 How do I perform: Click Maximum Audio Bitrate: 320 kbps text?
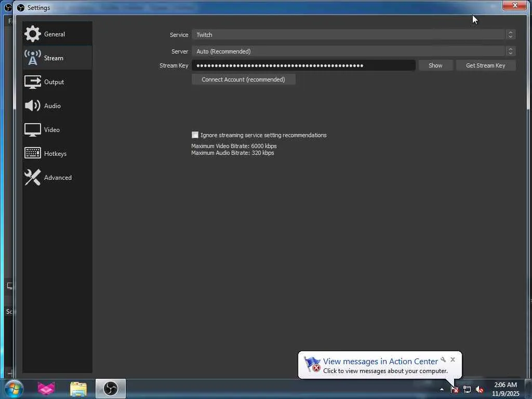(x=232, y=153)
